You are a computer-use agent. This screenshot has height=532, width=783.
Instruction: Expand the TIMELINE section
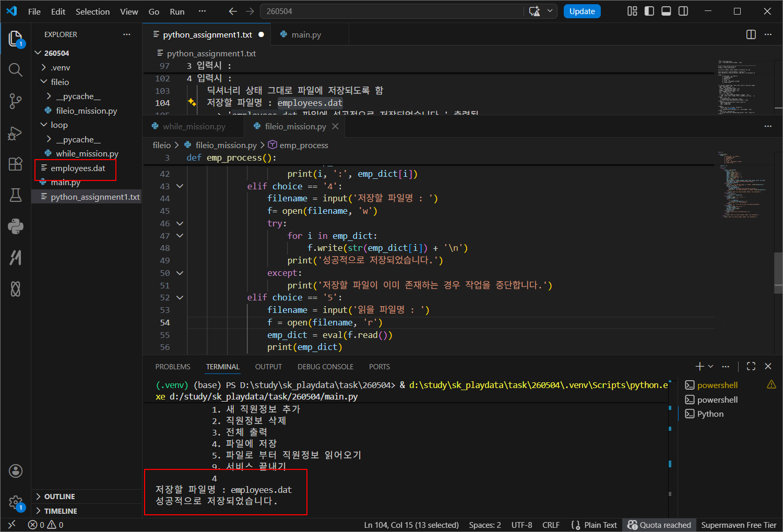click(x=87, y=511)
